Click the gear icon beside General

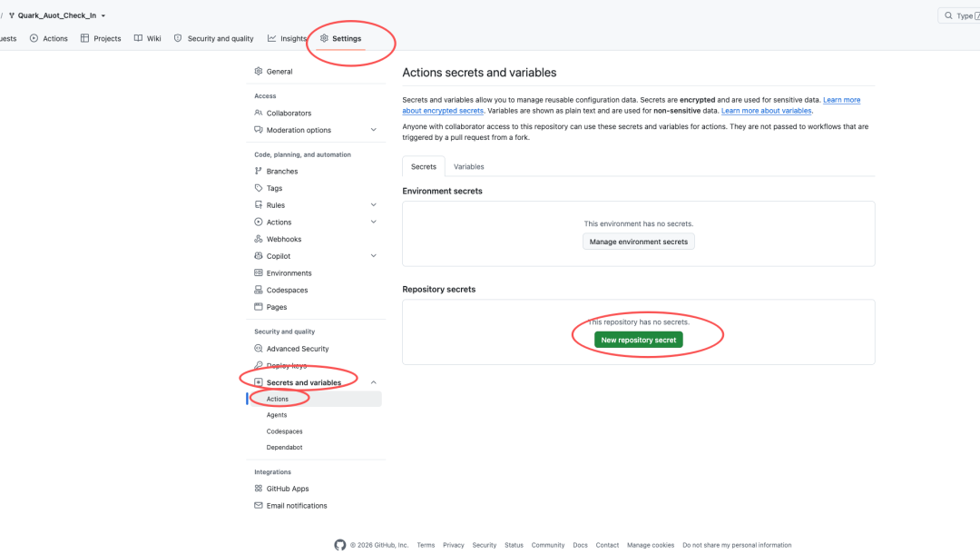tap(258, 71)
